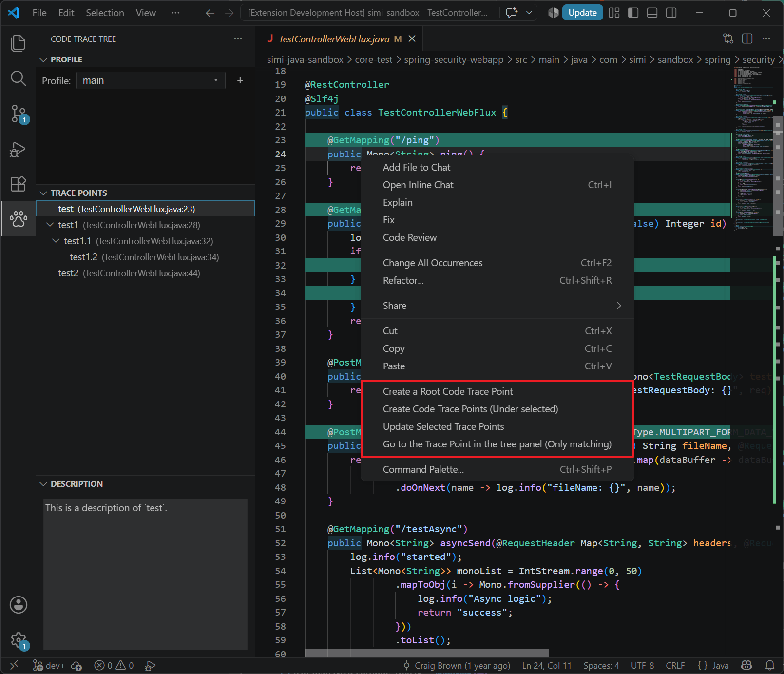Open editor More Actions ellipsis
Image resolution: width=784 pixels, height=674 pixels.
(766, 39)
